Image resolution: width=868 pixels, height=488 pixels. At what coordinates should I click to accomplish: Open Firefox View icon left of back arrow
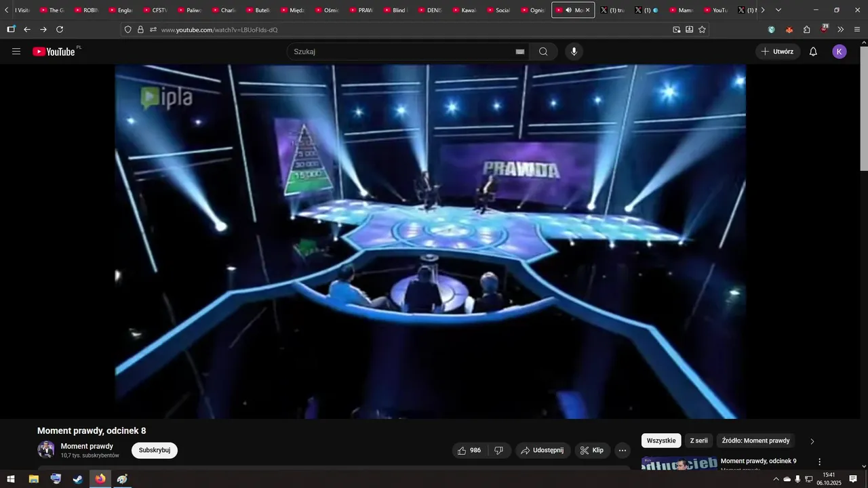pyautogui.click(x=11, y=30)
